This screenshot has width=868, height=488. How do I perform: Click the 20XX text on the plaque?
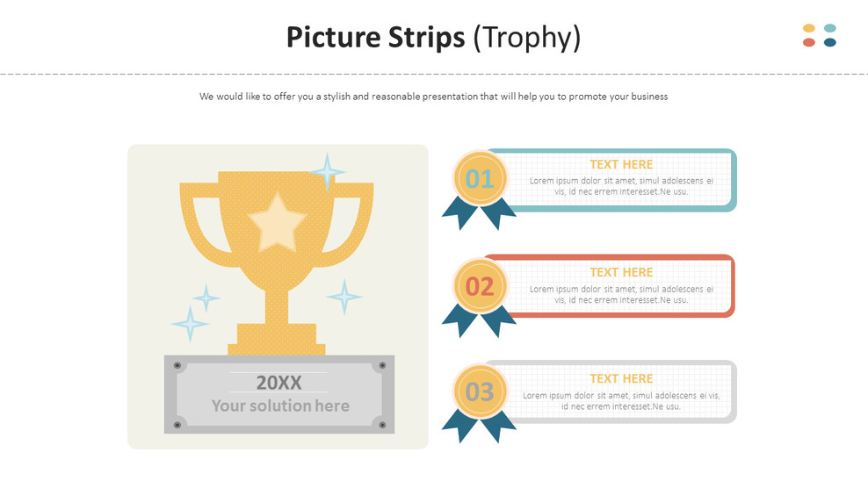coord(279,383)
